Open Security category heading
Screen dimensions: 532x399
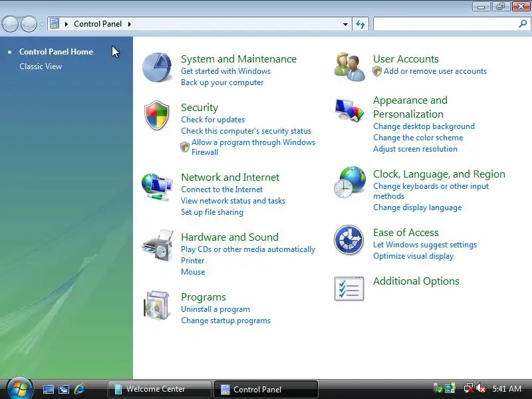click(199, 108)
